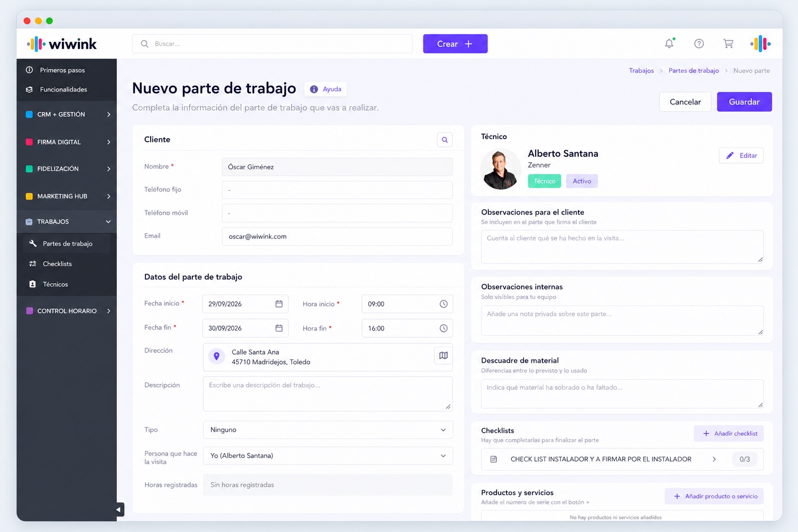
Task: Open the Ayuda help link
Action: coord(326,89)
